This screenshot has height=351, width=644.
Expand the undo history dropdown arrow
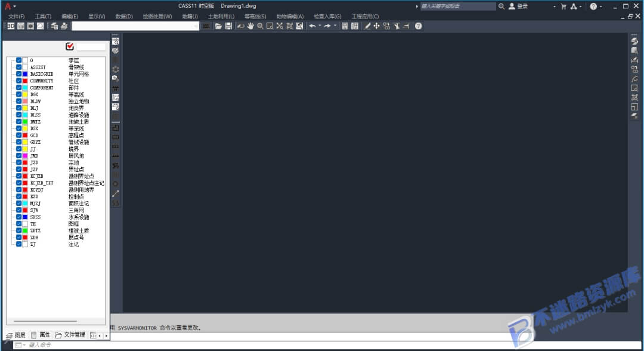[x=320, y=26]
